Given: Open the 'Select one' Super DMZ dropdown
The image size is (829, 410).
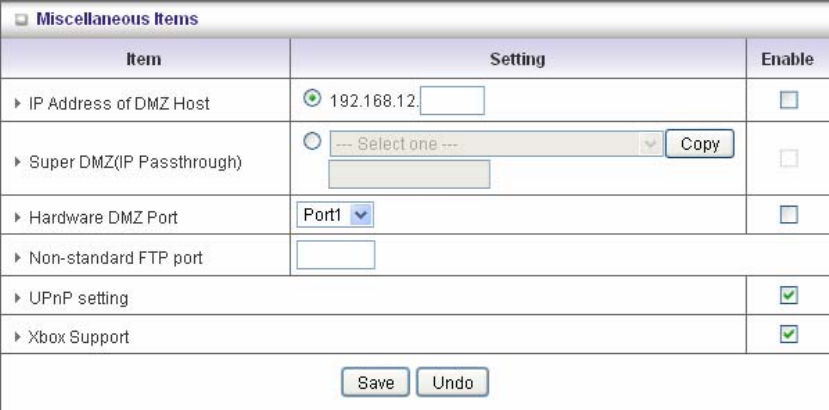Looking at the screenshot, I should (494, 144).
